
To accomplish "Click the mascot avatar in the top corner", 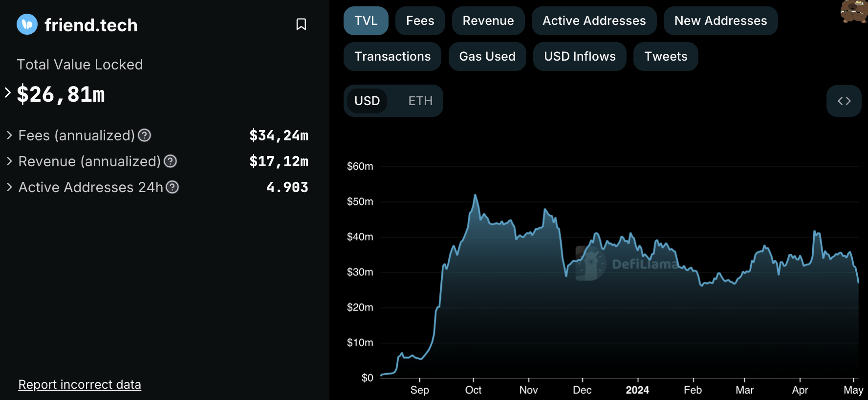I will 854,11.
